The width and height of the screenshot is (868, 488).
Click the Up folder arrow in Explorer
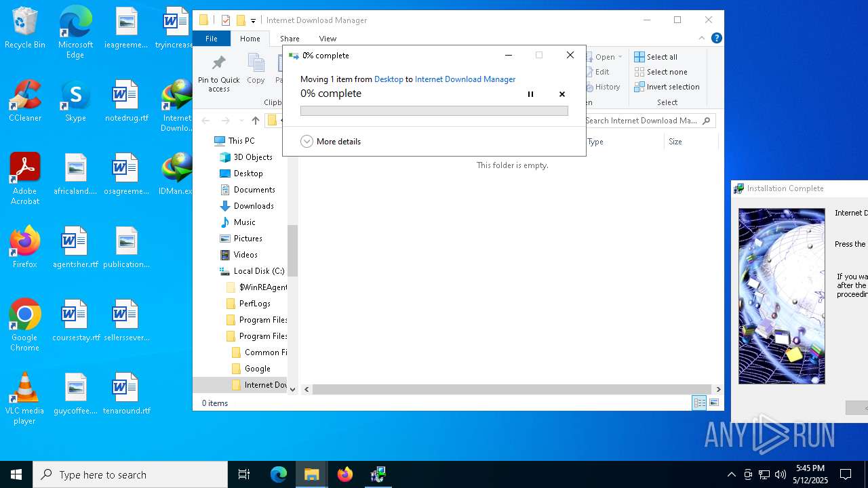coord(255,121)
